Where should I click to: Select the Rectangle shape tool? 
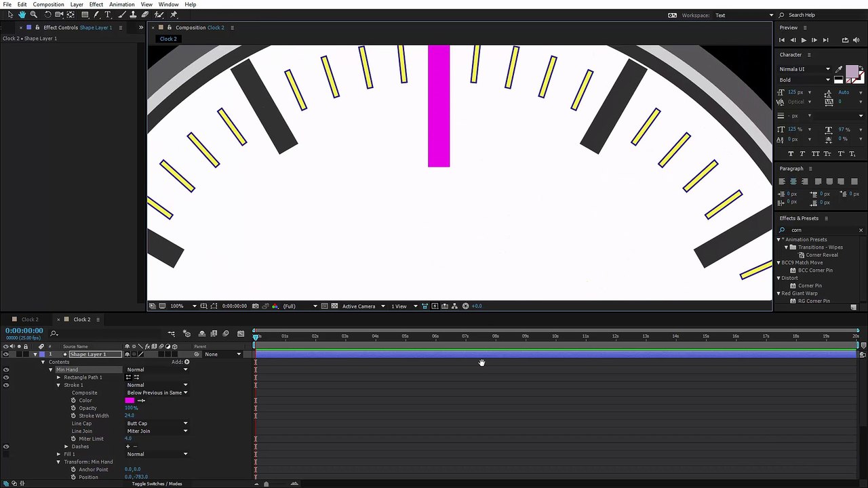point(85,14)
